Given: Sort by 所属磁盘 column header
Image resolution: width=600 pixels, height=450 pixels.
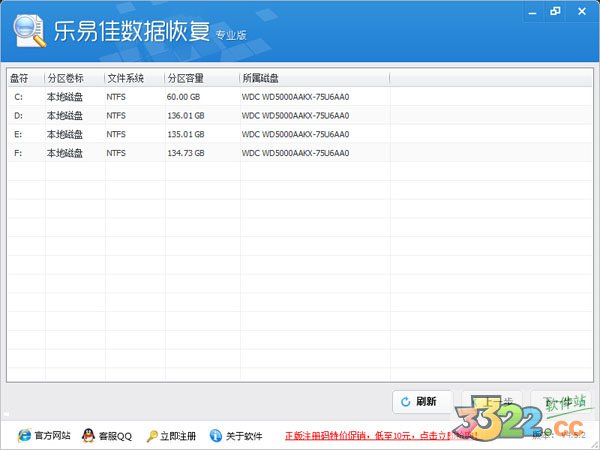Looking at the screenshot, I should [315, 78].
